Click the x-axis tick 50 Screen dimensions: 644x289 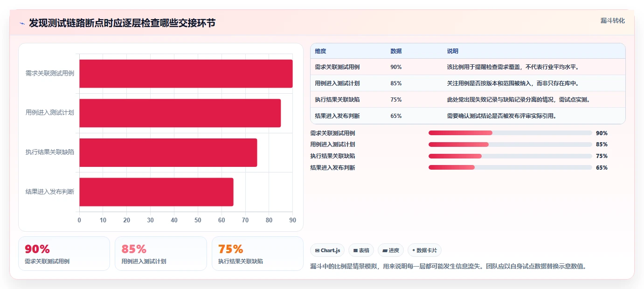198,220
